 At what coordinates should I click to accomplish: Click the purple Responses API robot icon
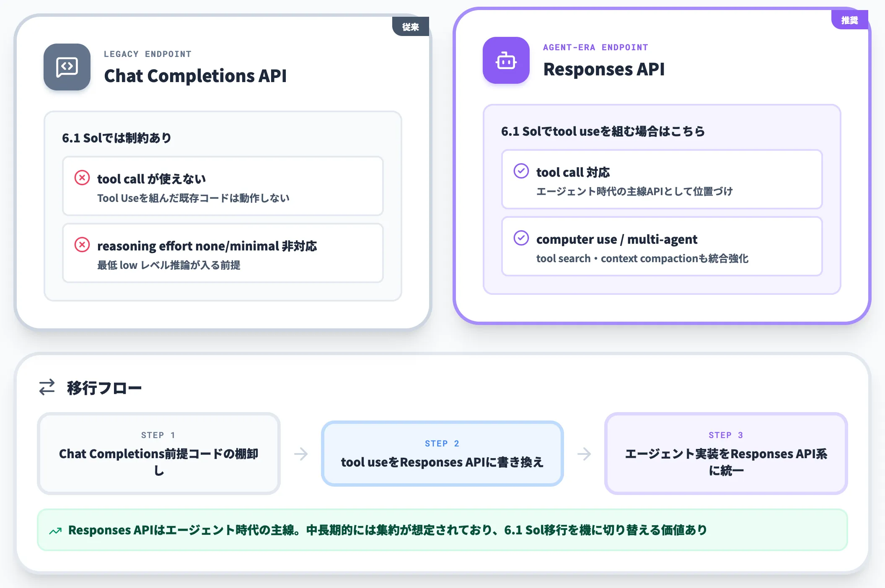point(506,60)
